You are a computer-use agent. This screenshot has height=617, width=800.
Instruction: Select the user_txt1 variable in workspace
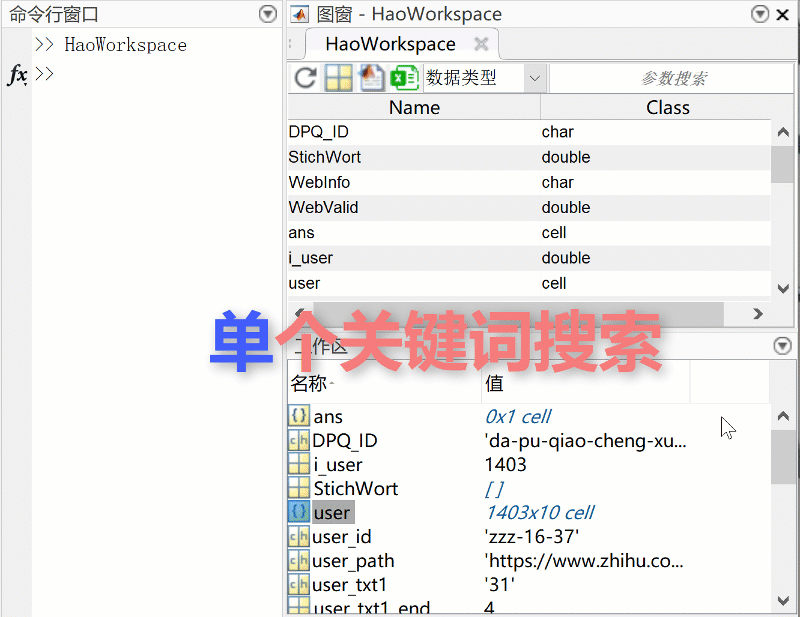point(349,585)
